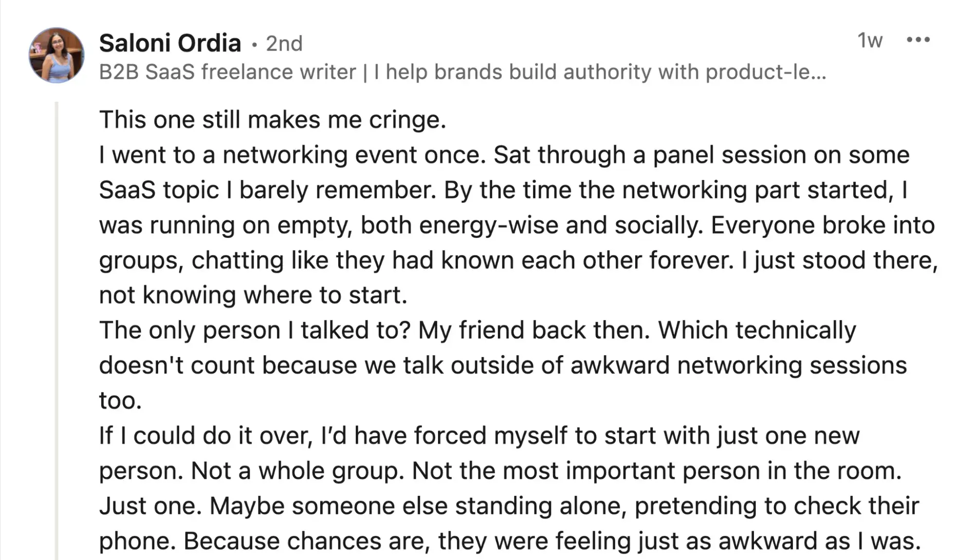This screenshot has height=560, width=973.
Task: Click the bullet separator between name and 2nd
Action: pos(254,44)
